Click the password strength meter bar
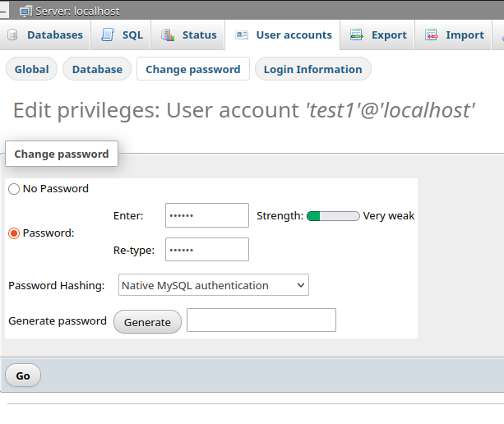 (333, 216)
